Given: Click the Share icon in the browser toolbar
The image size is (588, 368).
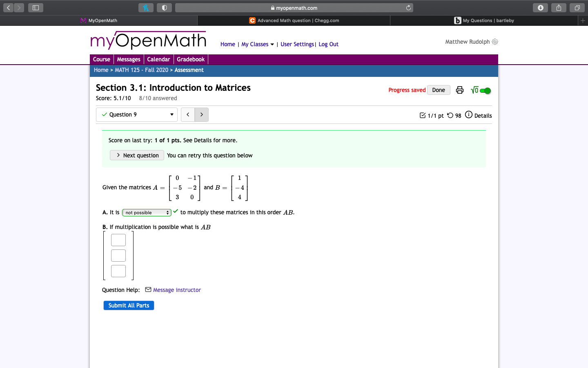Looking at the screenshot, I should [559, 7].
